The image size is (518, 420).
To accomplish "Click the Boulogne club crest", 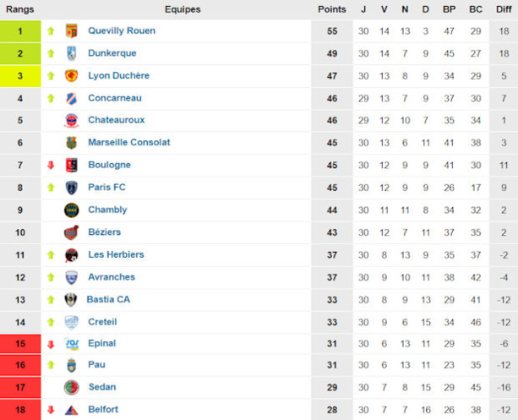I will pos(72,166).
